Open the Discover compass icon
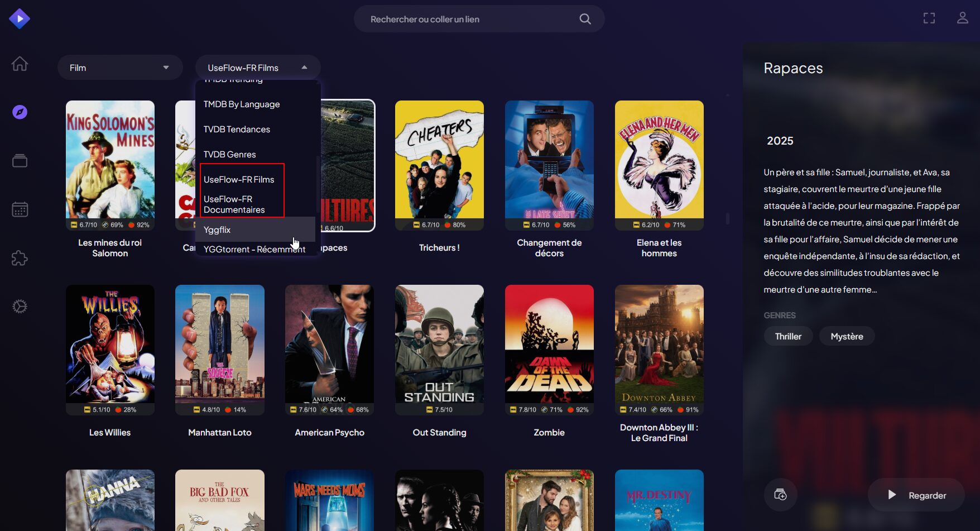This screenshot has width=980, height=531. click(20, 112)
